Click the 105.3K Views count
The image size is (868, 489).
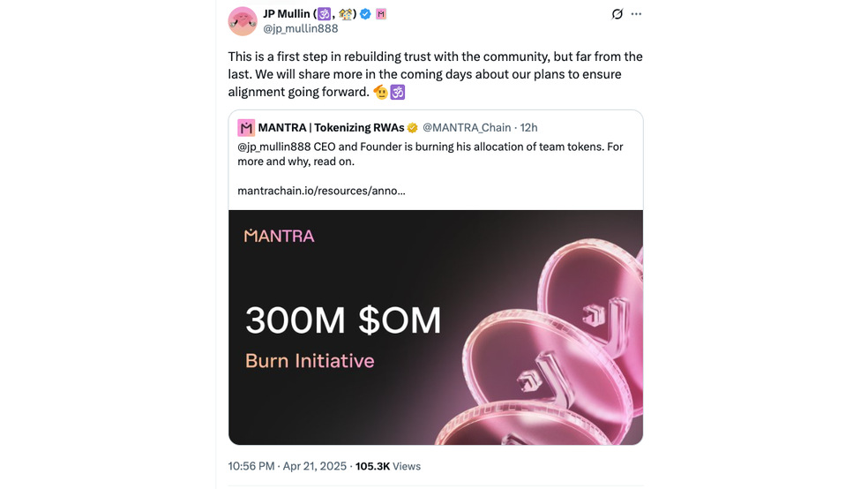point(387,466)
